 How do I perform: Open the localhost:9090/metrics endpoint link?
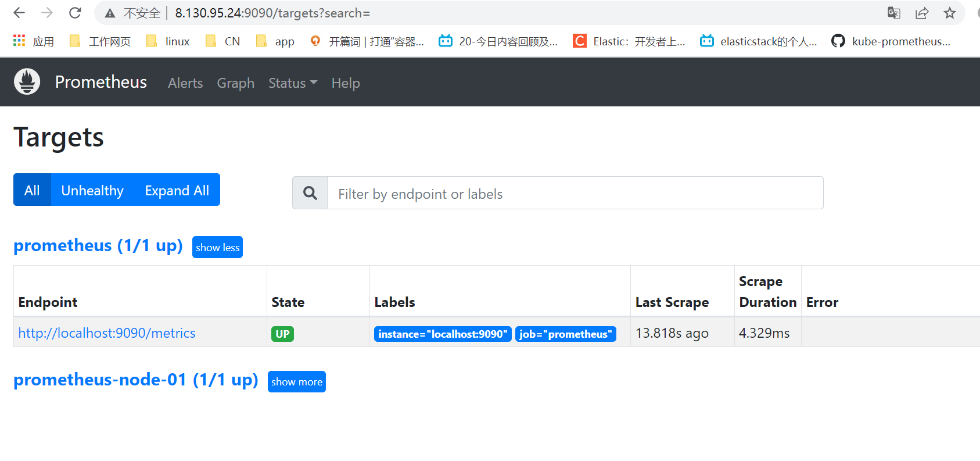click(x=107, y=333)
